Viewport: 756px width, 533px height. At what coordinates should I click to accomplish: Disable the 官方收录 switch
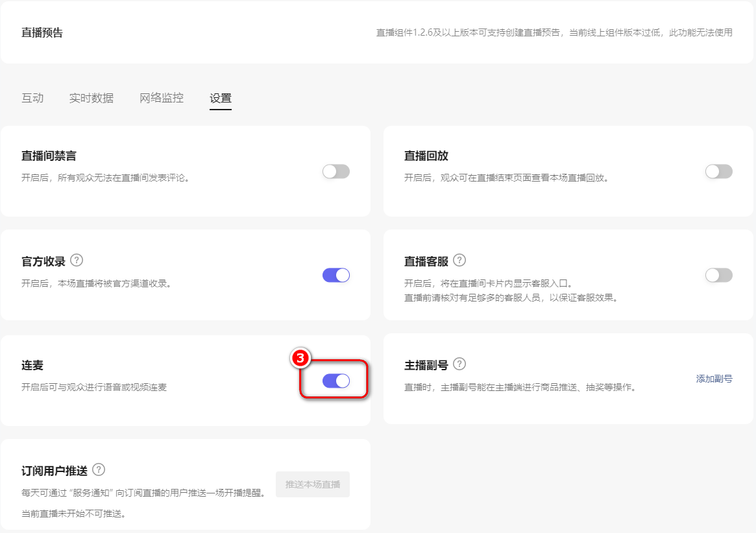click(335, 275)
